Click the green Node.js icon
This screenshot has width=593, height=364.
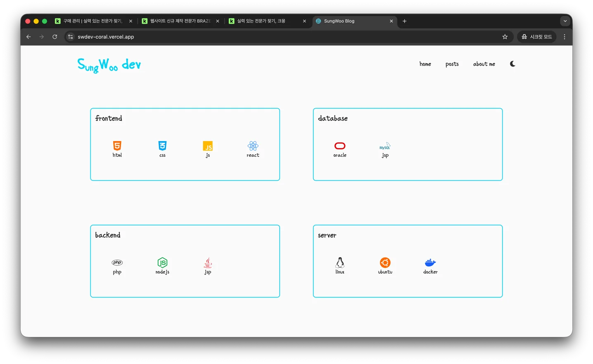pos(162,262)
